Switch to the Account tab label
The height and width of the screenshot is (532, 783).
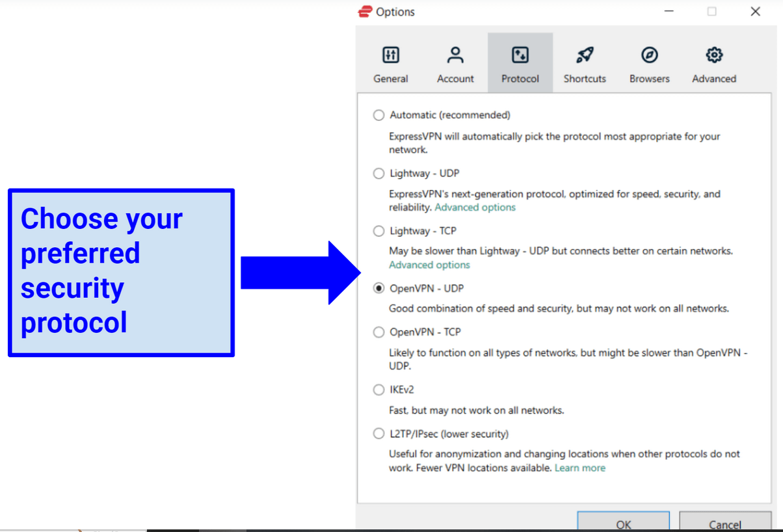(x=455, y=79)
